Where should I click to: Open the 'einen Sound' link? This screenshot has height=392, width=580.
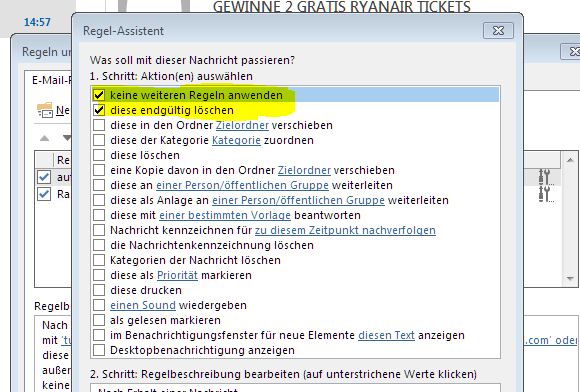(143, 305)
